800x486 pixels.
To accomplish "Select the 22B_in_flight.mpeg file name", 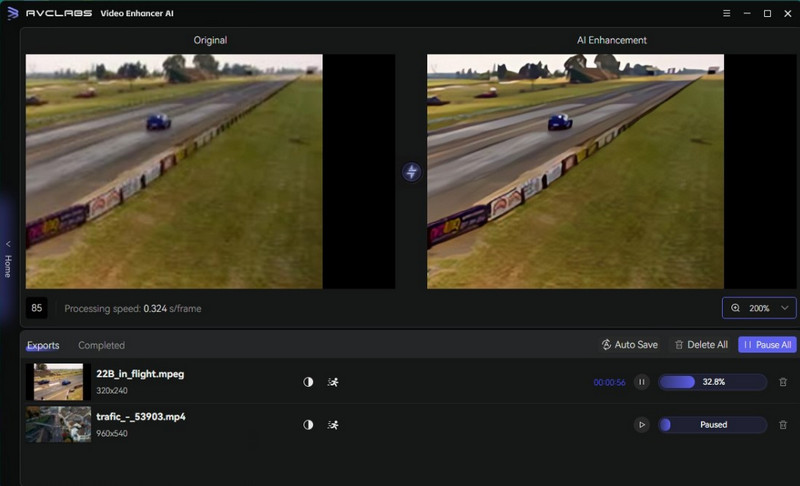I will (x=140, y=374).
